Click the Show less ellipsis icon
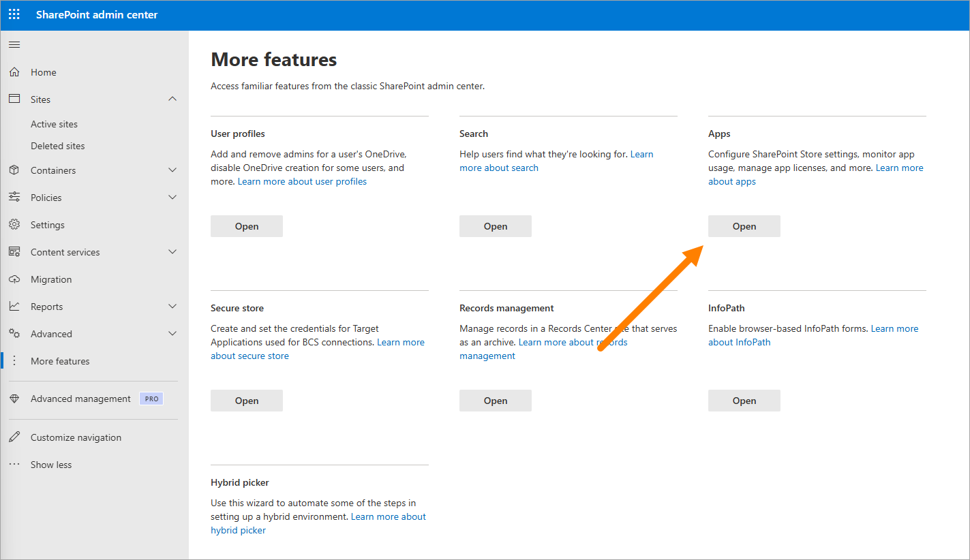970x560 pixels. [14, 465]
